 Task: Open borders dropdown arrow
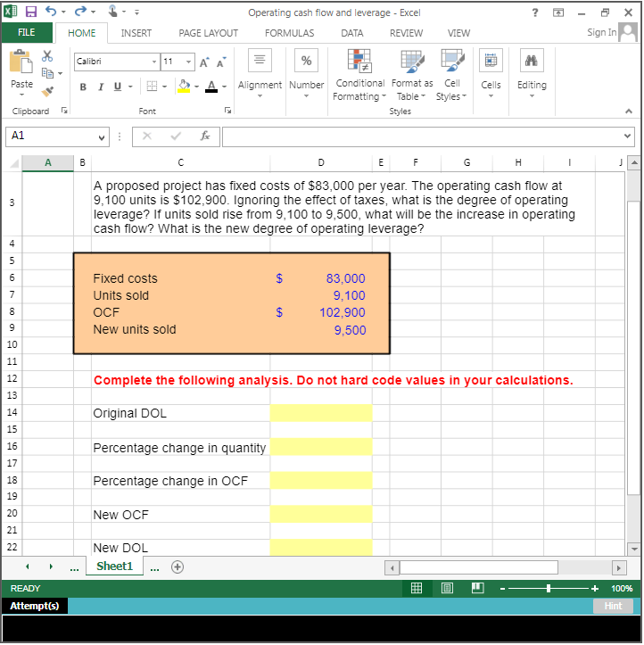pos(164,87)
